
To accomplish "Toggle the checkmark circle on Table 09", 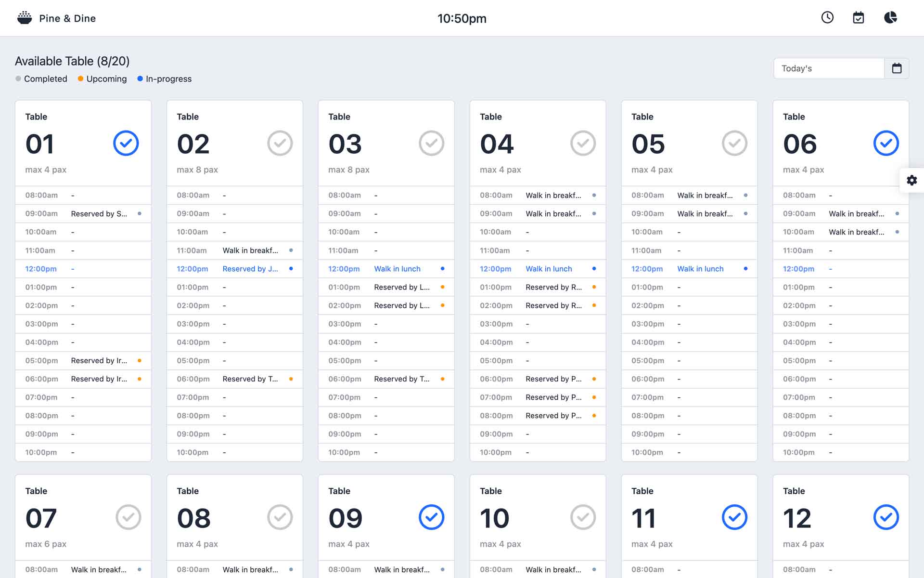I will point(431,517).
